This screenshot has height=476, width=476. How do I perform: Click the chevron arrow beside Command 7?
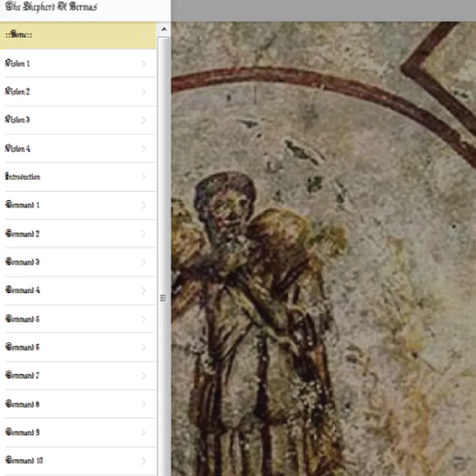[143, 376]
